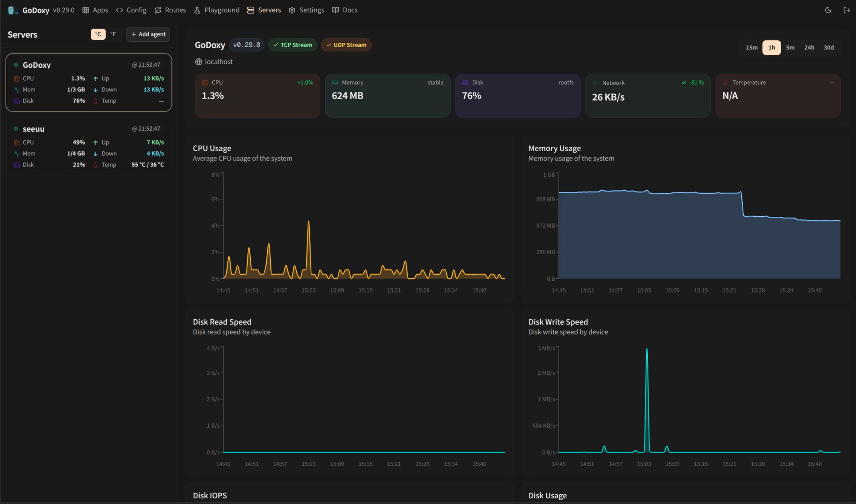
Task: Select the 24h time range
Action: click(x=809, y=48)
